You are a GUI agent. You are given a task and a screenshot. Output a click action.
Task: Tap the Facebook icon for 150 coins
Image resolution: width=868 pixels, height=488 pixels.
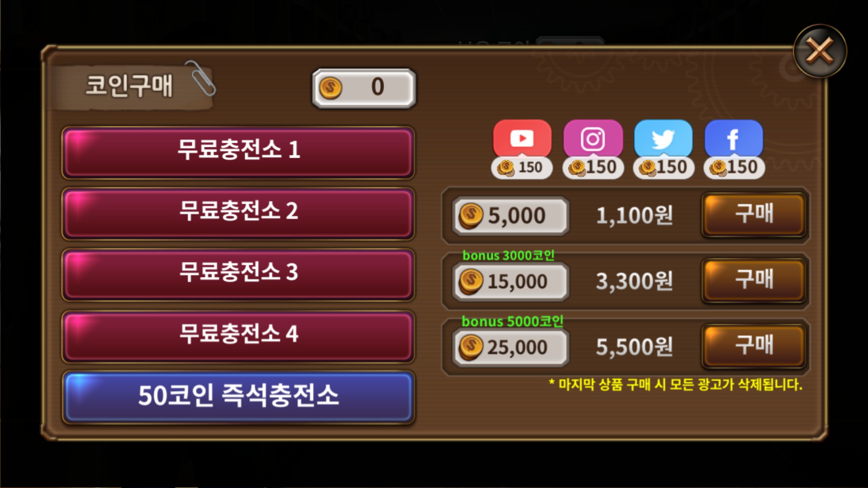[734, 138]
